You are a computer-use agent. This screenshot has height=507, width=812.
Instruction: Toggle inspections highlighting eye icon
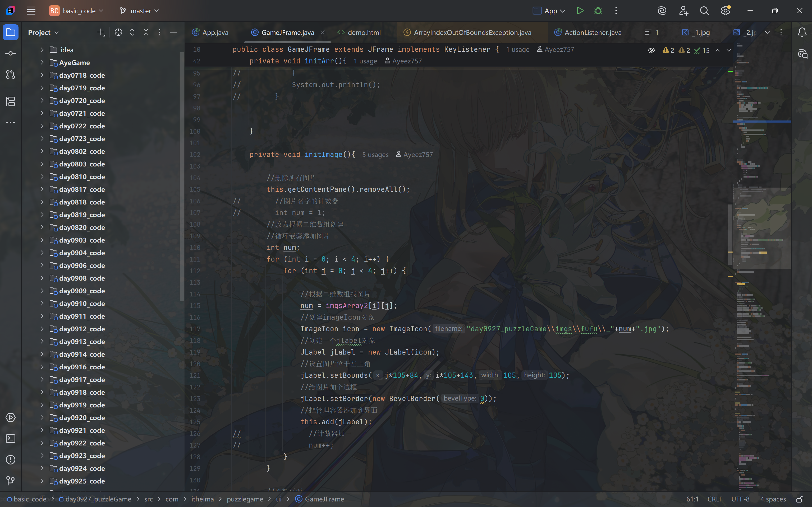click(651, 50)
